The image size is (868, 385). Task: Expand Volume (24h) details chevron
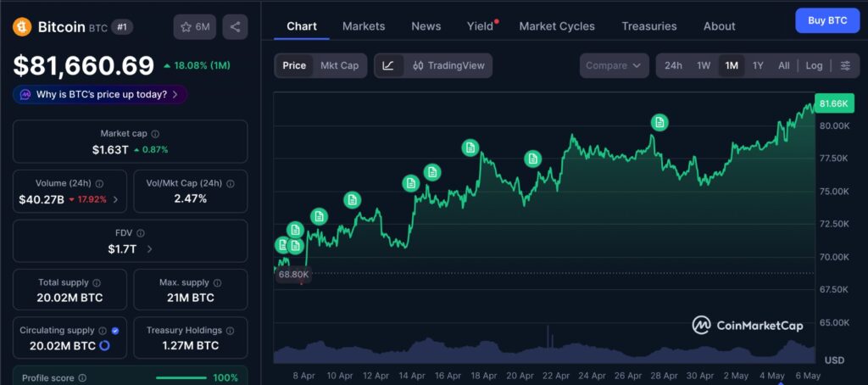115,199
